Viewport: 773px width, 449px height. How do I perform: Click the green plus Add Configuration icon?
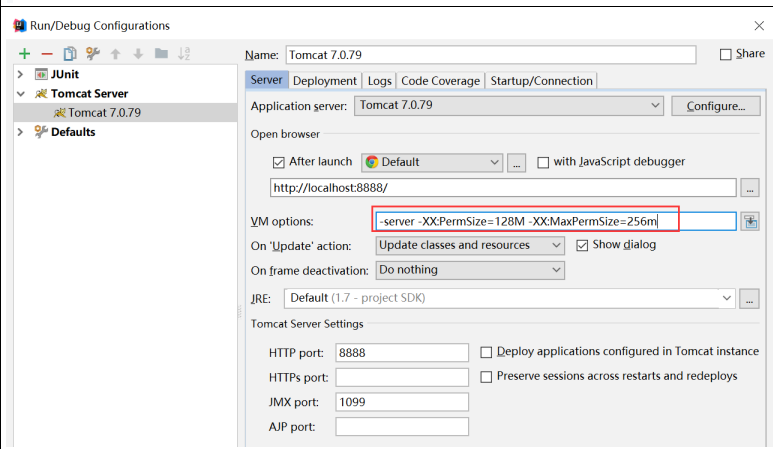[x=24, y=54]
